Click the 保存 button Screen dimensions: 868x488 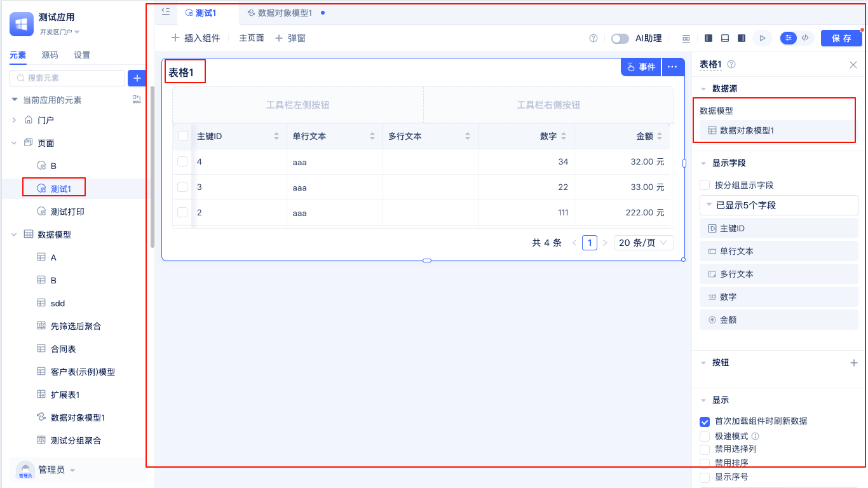click(841, 38)
